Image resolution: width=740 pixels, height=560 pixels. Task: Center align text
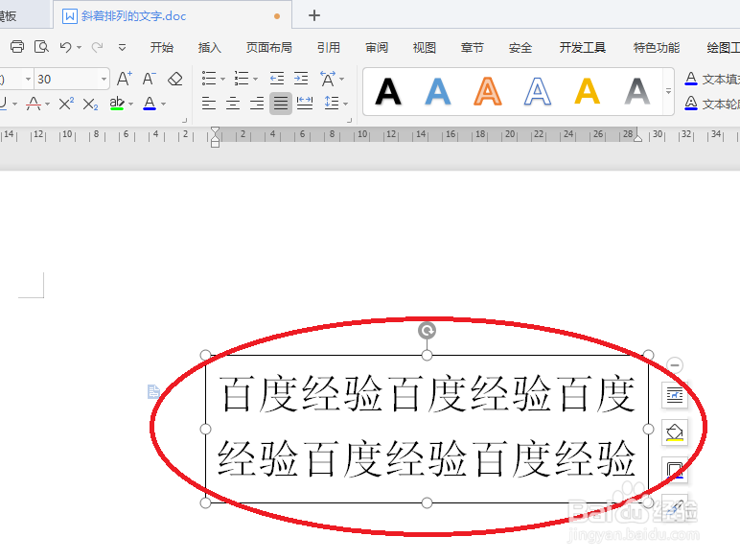tap(233, 103)
